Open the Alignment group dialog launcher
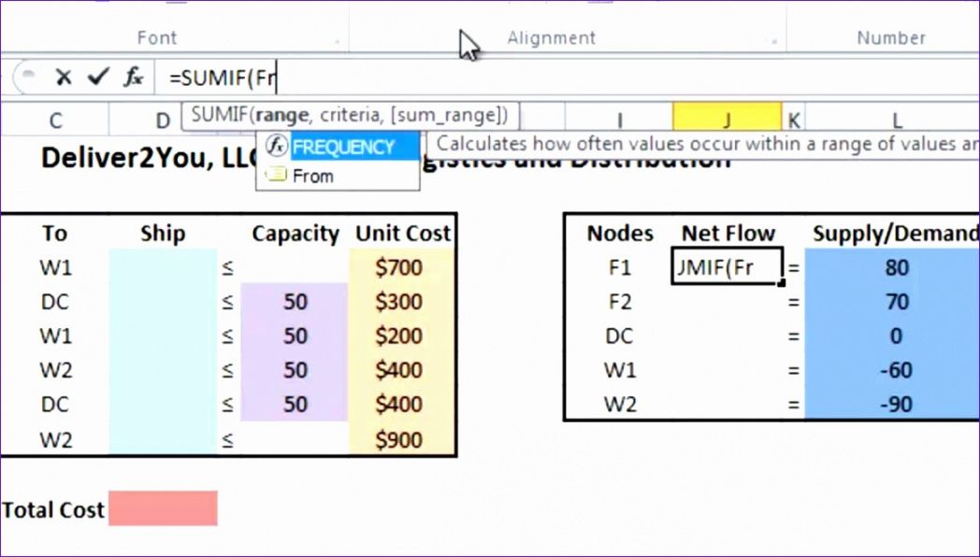Viewport: 980px width, 557px height. pos(774,42)
